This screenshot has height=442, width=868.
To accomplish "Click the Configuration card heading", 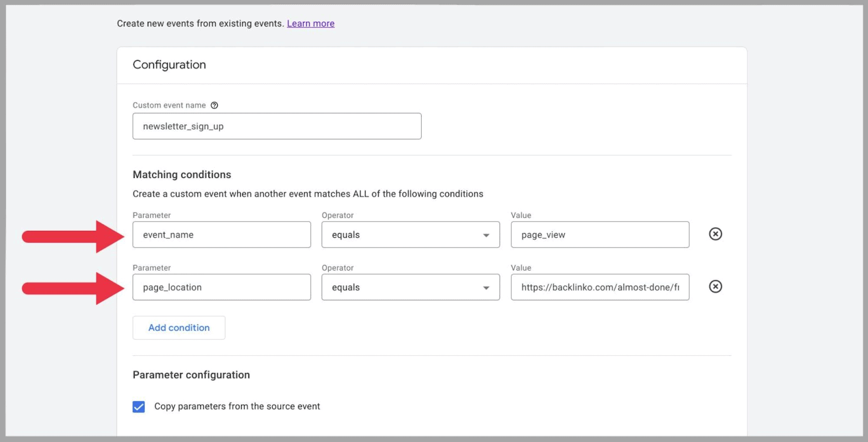I will (169, 65).
